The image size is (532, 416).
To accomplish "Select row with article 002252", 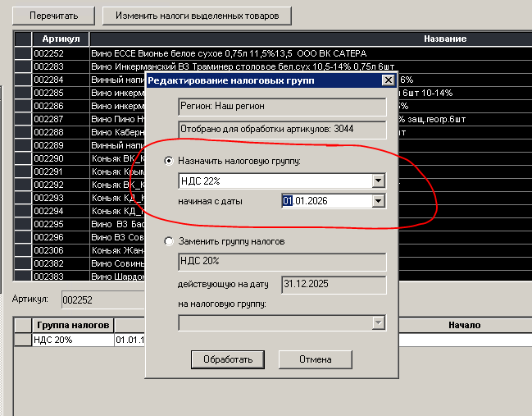I will (x=60, y=53).
